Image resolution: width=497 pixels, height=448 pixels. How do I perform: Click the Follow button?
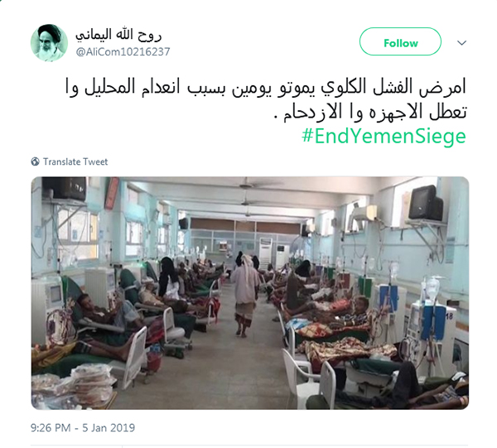pyautogui.click(x=400, y=41)
